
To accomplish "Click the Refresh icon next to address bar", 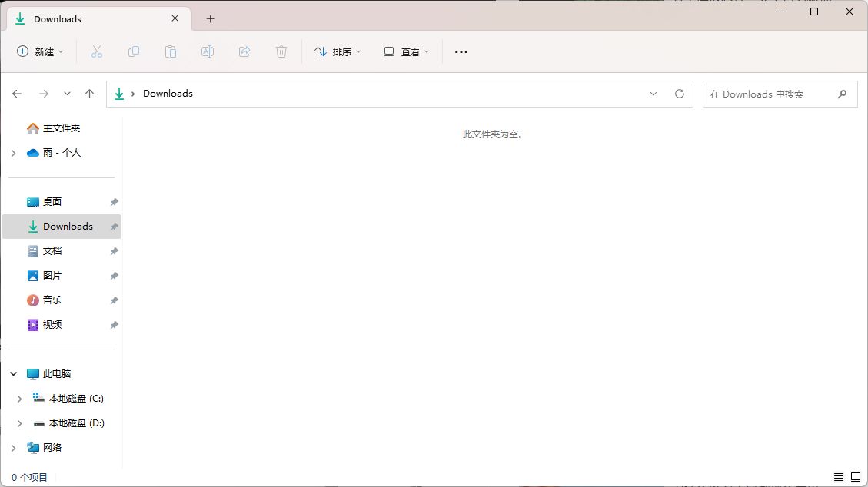I will (680, 93).
